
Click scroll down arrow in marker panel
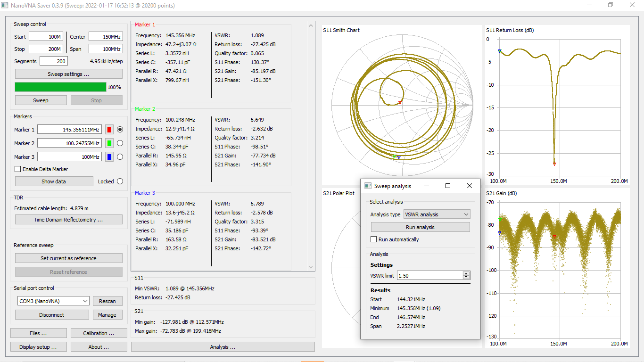[x=311, y=267]
